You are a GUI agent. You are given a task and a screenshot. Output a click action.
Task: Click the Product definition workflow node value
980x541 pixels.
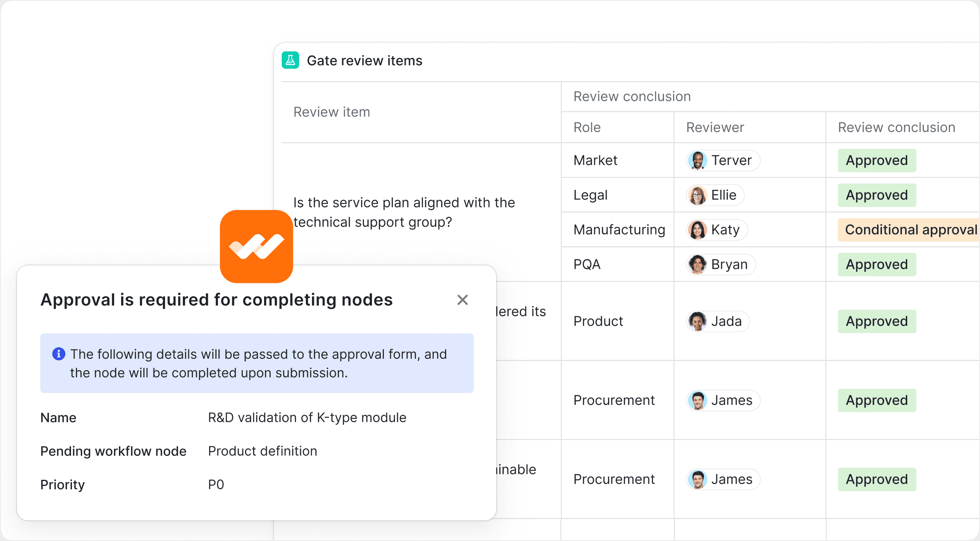(262, 451)
